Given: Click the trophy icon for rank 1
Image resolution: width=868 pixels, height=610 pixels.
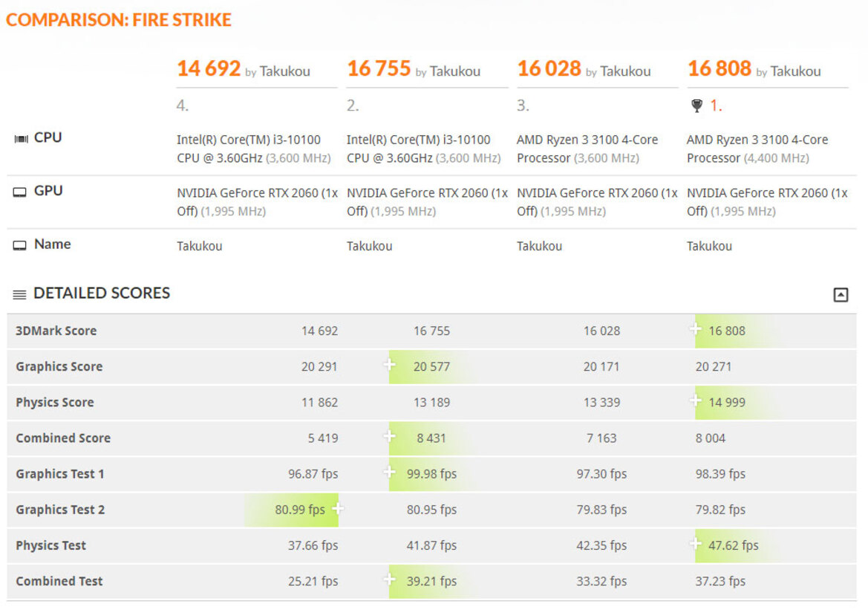Looking at the screenshot, I should tap(697, 106).
